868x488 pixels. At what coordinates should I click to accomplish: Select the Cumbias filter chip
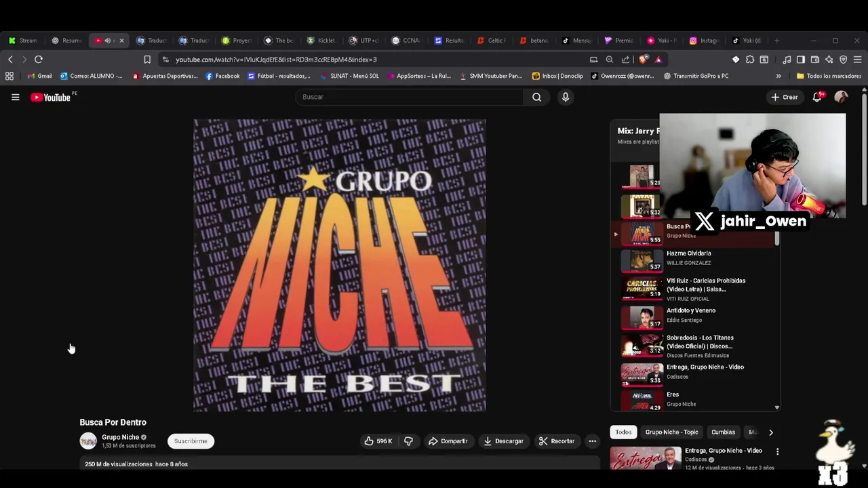pyautogui.click(x=723, y=432)
